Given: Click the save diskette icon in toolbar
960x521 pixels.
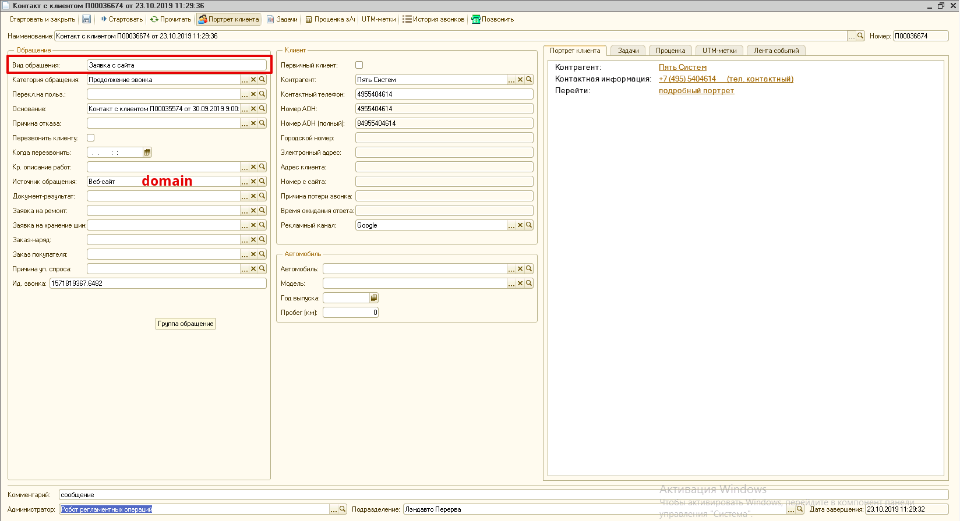Looking at the screenshot, I should [x=87, y=19].
